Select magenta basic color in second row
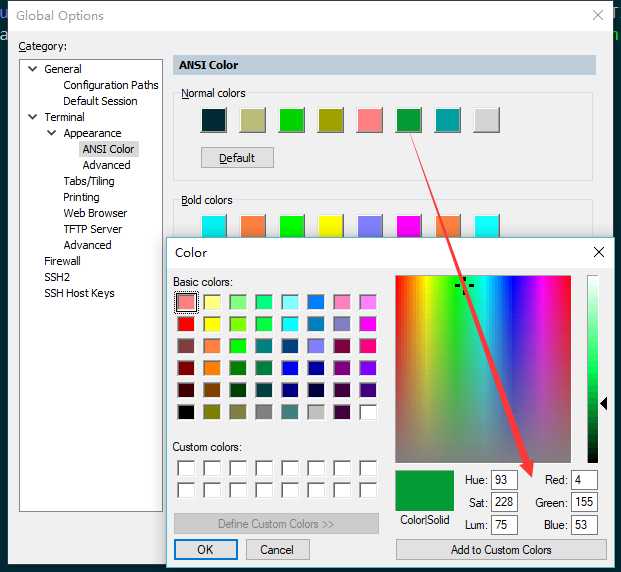 368,324
